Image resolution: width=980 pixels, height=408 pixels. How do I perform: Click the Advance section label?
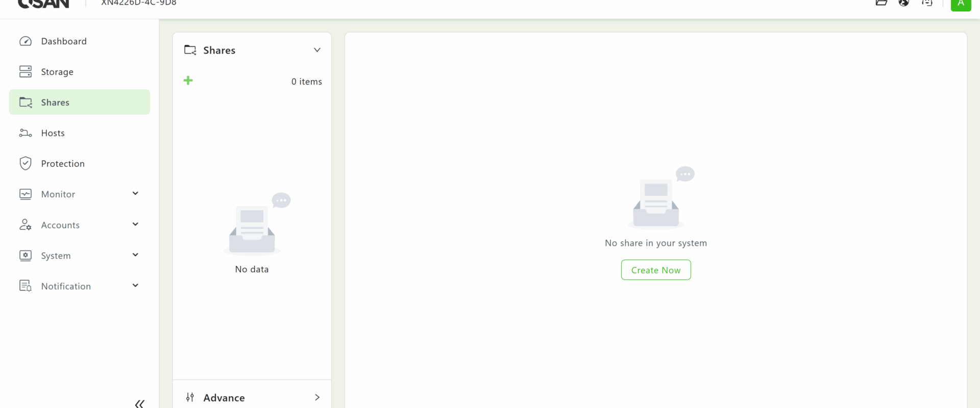click(224, 398)
